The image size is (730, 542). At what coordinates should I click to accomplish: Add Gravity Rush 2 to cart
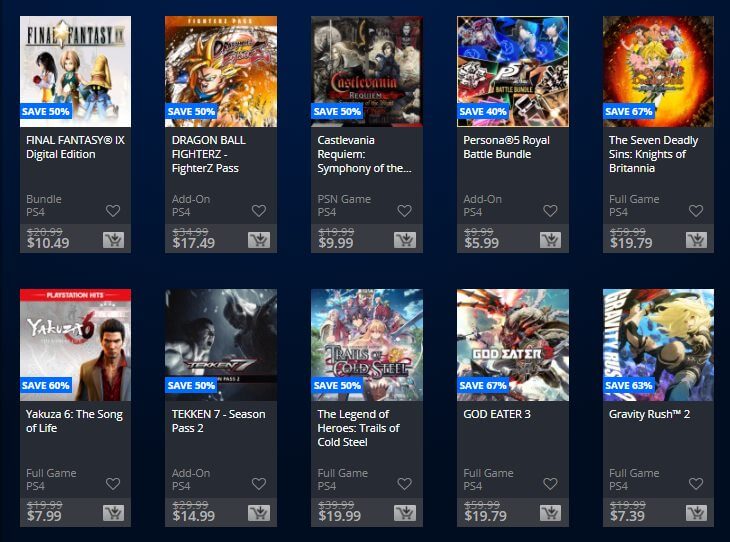click(696, 513)
